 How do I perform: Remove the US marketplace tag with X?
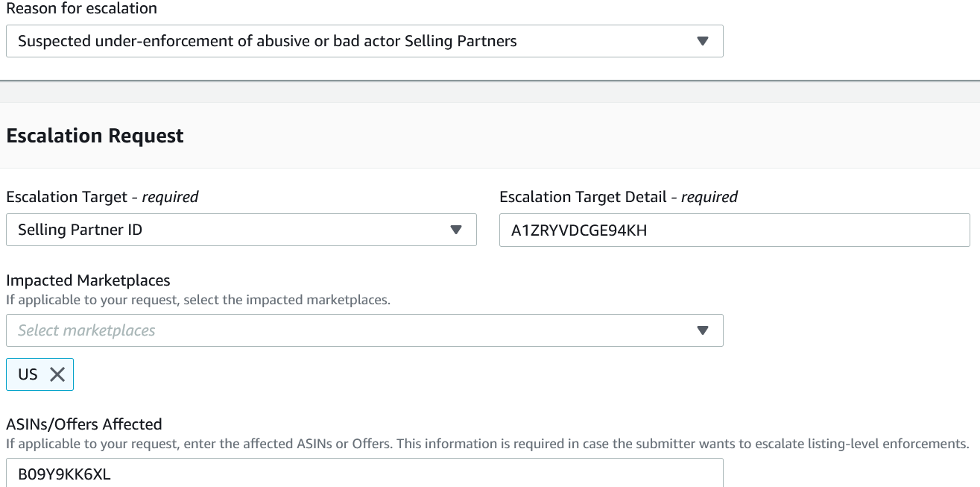(x=57, y=374)
